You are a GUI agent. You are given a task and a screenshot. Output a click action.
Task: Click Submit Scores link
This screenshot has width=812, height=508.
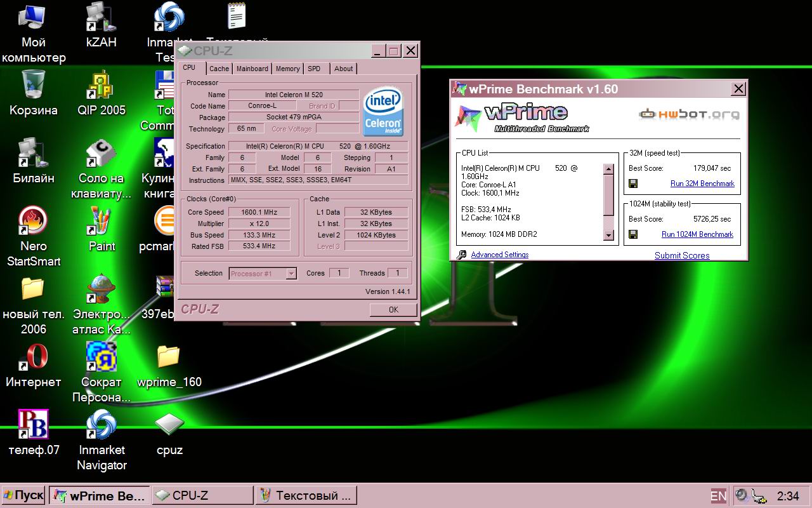682,255
